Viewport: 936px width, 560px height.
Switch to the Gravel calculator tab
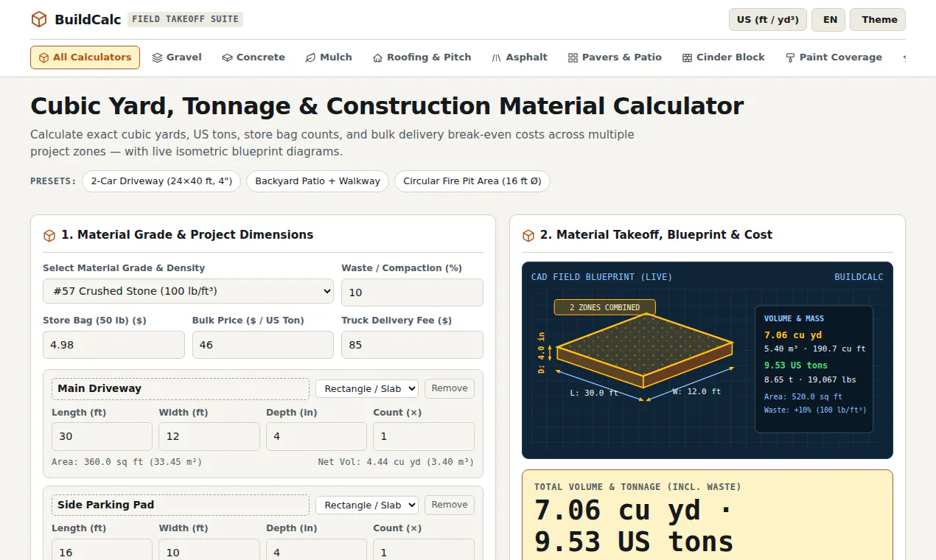tap(177, 57)
